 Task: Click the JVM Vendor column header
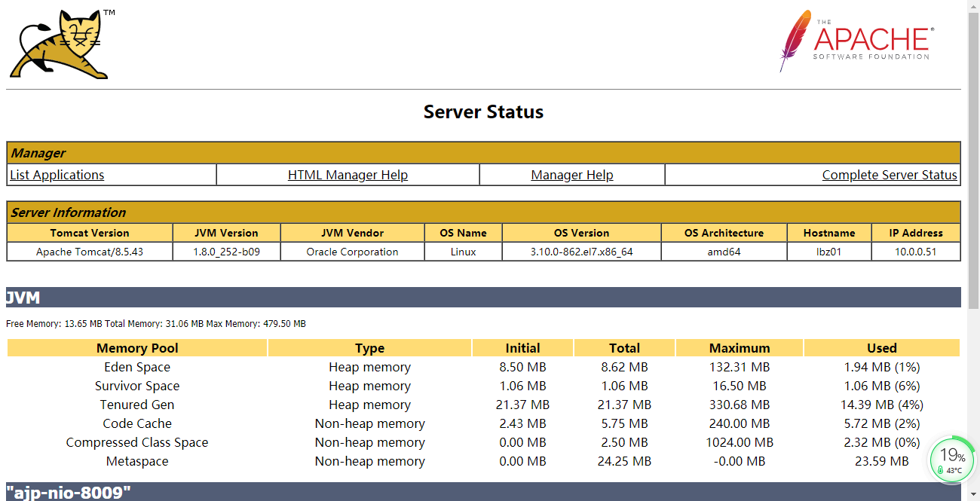352,233
